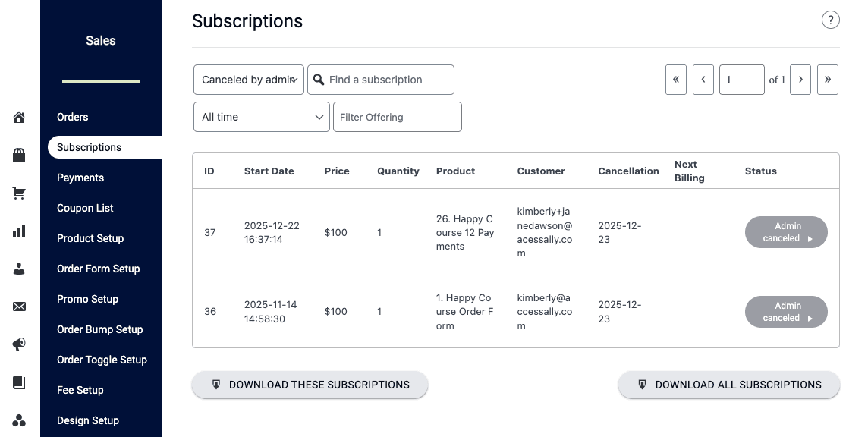Focus the Find a subscription search field

point(388,80)
